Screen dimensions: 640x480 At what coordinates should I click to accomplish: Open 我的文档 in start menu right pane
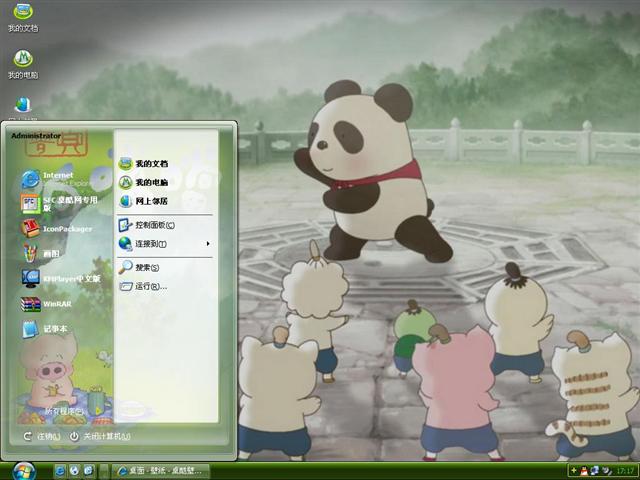(x=144, y=164)
